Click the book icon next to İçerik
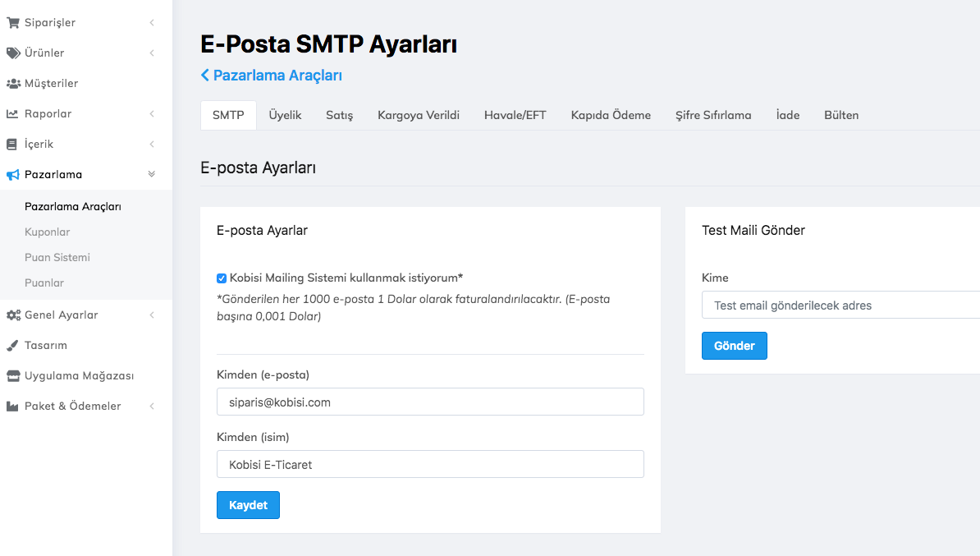This screenshot has width=980, height=556. (11, 145)
